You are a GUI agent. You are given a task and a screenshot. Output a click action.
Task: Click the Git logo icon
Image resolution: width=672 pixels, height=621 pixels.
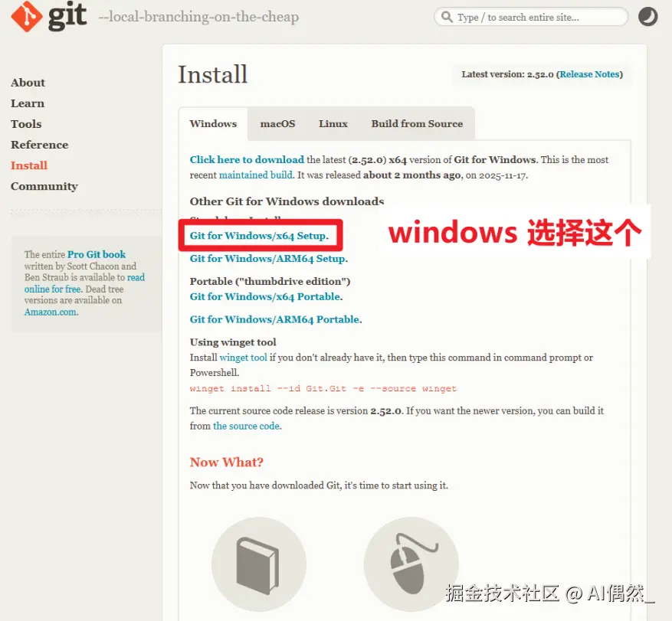tap(27, 16)
